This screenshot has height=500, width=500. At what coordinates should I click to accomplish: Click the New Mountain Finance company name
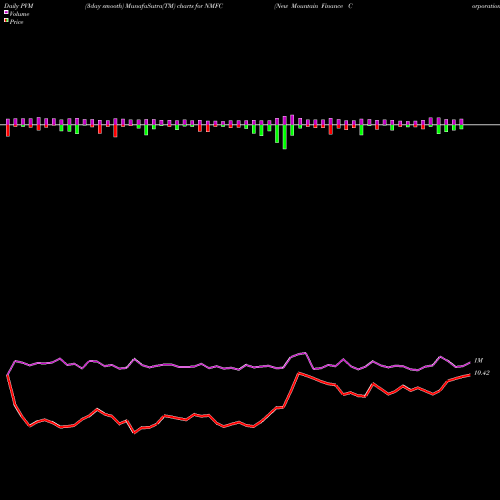click(313, 6)
